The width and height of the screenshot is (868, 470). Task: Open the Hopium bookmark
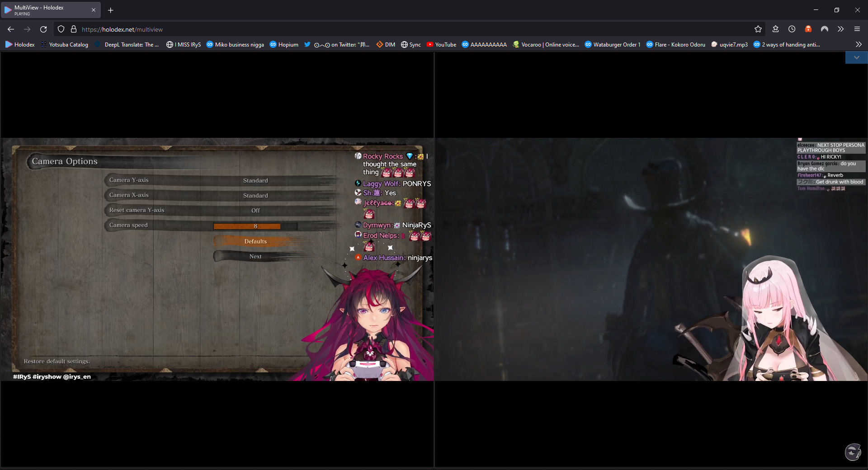pos(284,45)
